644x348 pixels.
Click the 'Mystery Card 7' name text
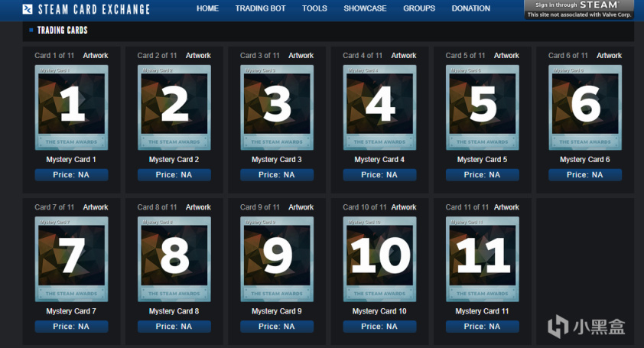click(71, 311)
